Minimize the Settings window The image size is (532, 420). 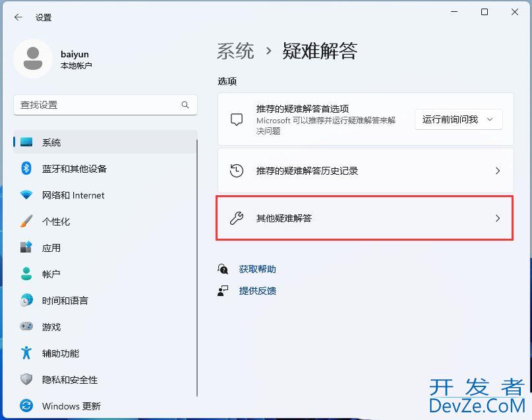click(x=454, y=12)
